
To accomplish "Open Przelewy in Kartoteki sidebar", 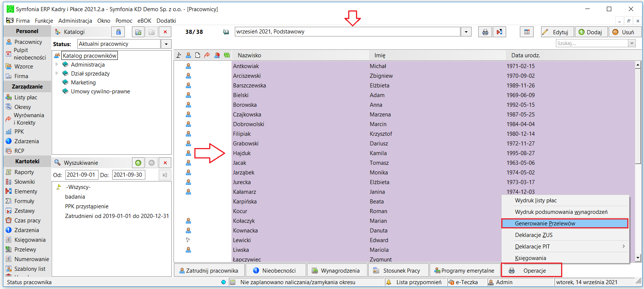I will tap(25, 250).
